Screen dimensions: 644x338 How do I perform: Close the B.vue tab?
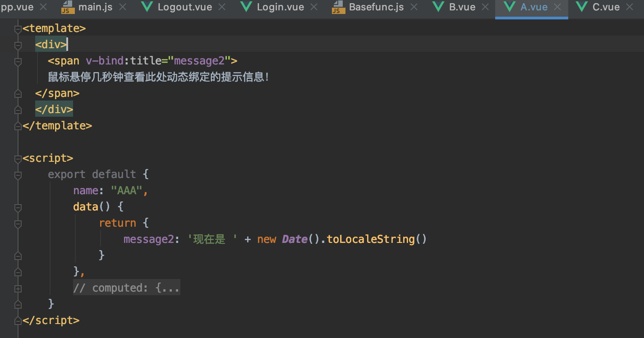coord(485,7)
